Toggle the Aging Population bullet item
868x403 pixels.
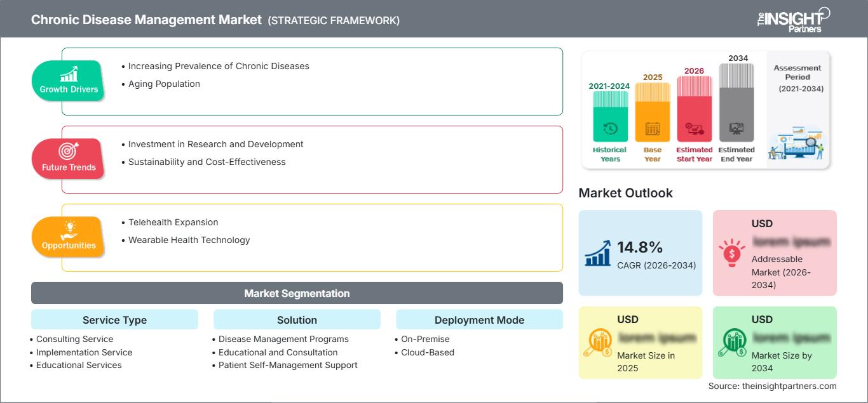(x=163, y=84)
